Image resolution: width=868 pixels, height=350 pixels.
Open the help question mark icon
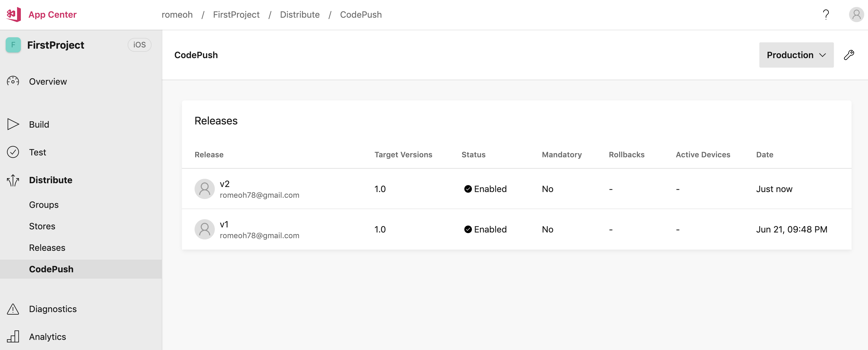point(825,15)
